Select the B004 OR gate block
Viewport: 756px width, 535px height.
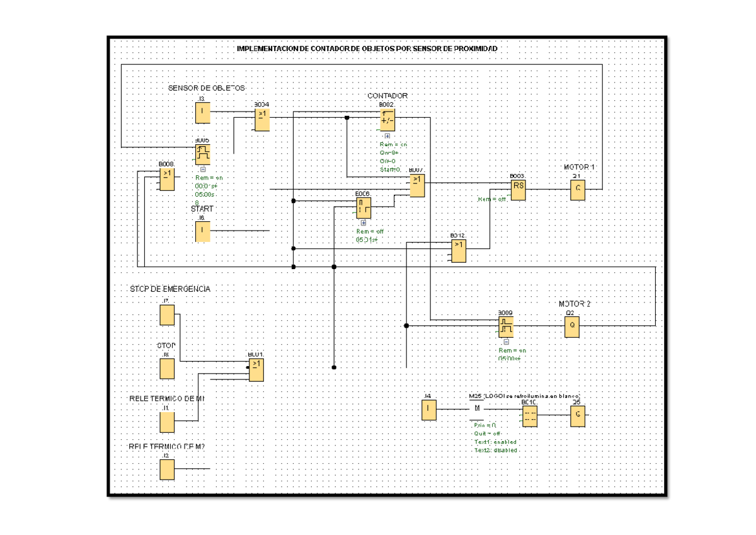261,119
